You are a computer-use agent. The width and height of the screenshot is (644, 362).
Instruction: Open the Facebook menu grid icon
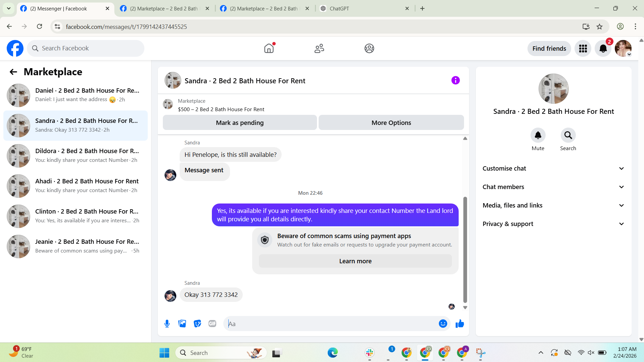[583, 48]
